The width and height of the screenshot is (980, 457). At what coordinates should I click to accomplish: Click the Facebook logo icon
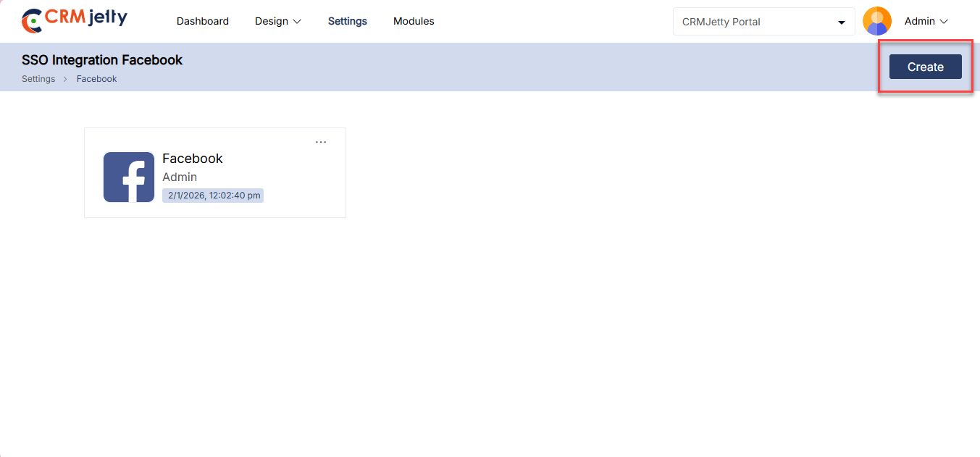[129, 177]
